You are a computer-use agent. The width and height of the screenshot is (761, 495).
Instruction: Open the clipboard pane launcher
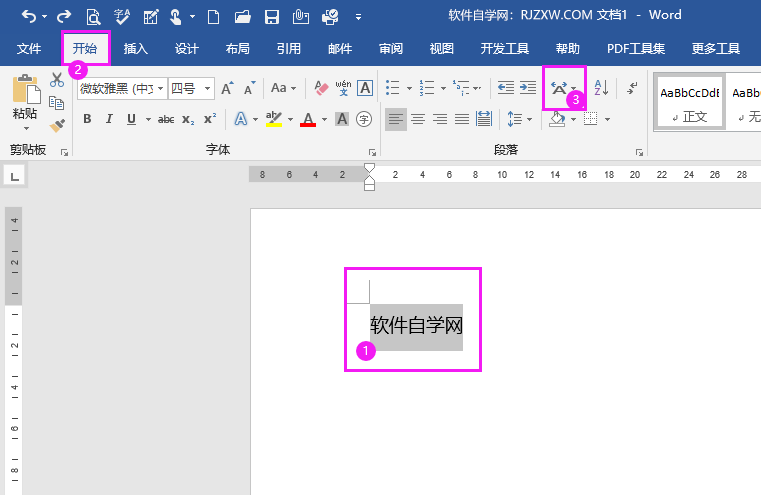tap(64, 152)
